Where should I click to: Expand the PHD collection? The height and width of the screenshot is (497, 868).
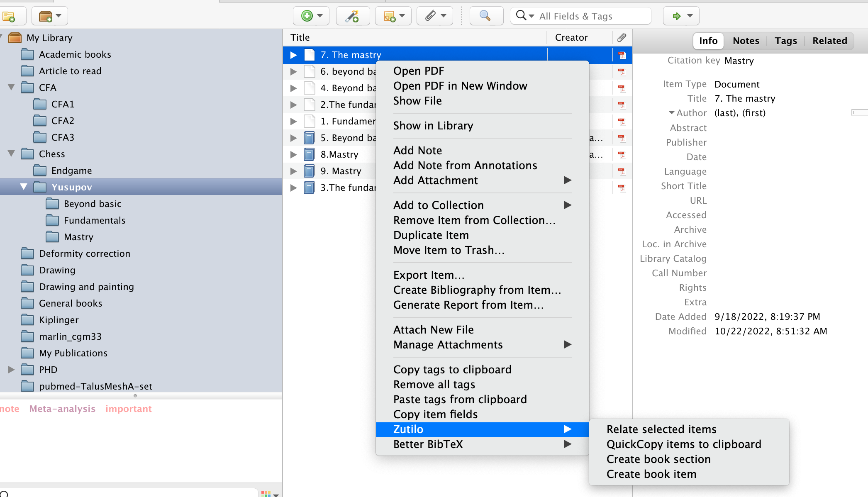(11, 370)
